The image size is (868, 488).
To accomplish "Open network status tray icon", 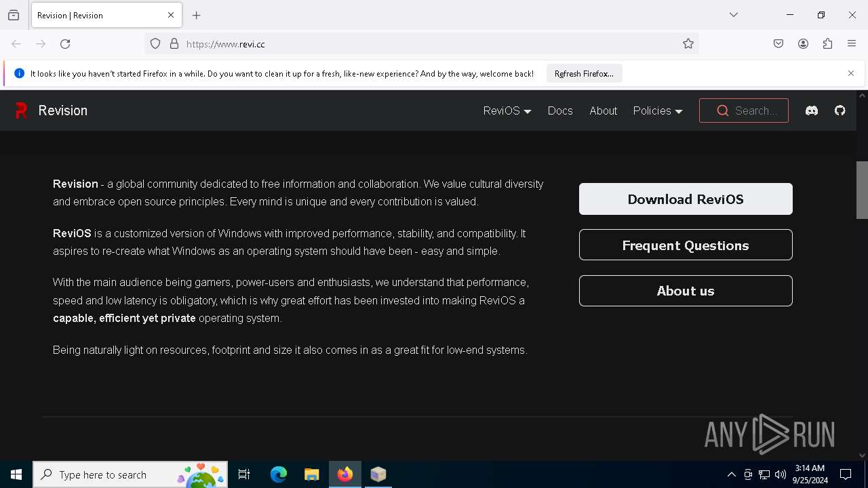I will [x=764, y=474].
